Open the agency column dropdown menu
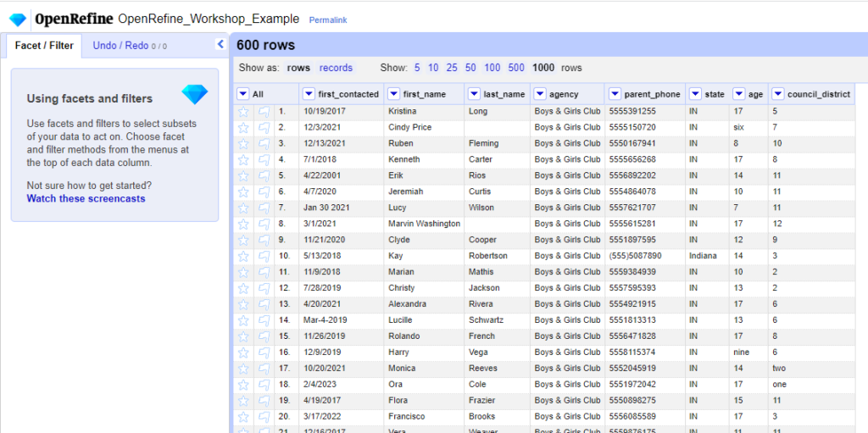 coord(539,94)
